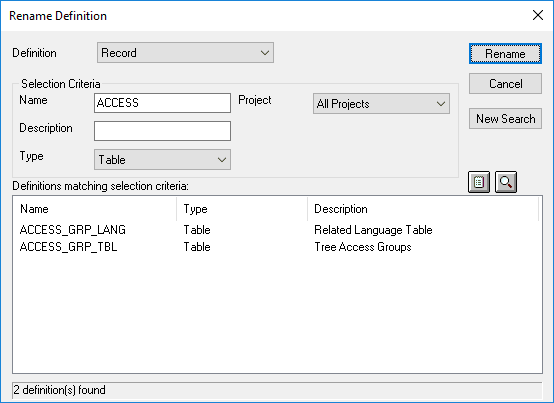The height and width of the screenshot is (403, 554).
Task: Click the '2 definition(s) found' status text
Action: coord(59,390)
